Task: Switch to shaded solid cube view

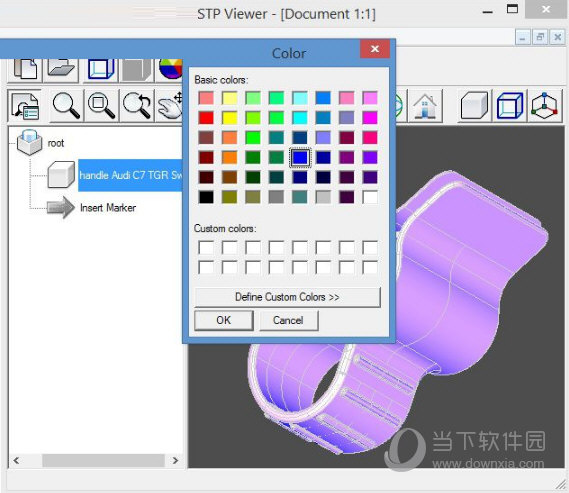Action: pyautogui.click(x=474, y=106)
